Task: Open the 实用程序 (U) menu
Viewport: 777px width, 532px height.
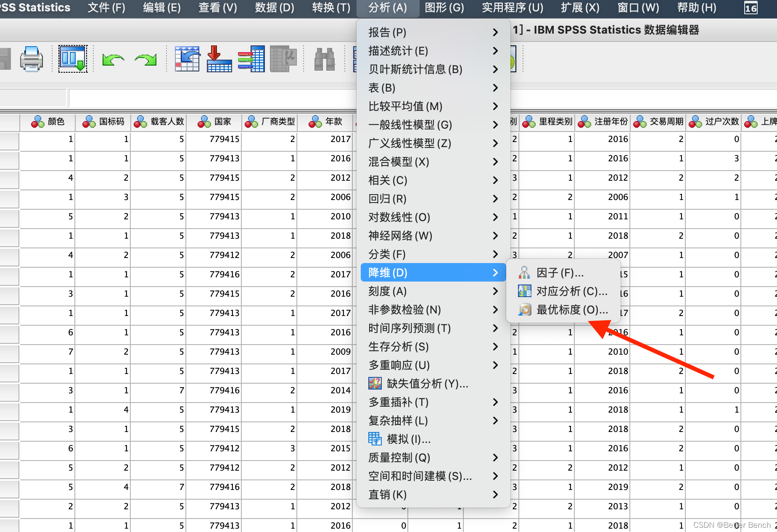Action: [513, 8]
